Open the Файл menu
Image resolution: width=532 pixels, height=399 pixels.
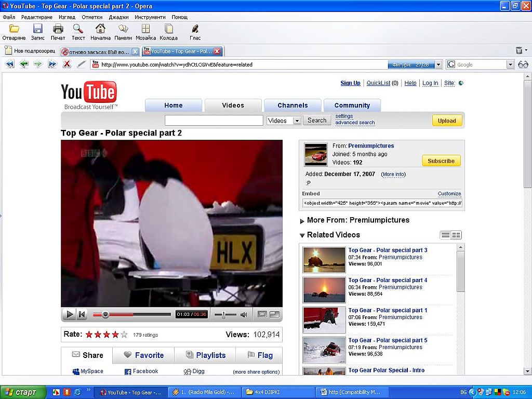tap(9, 17)
